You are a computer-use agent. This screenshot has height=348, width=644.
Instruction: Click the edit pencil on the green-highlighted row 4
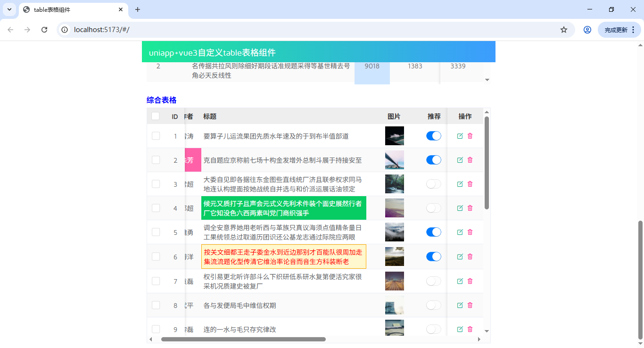coord(460,207)
